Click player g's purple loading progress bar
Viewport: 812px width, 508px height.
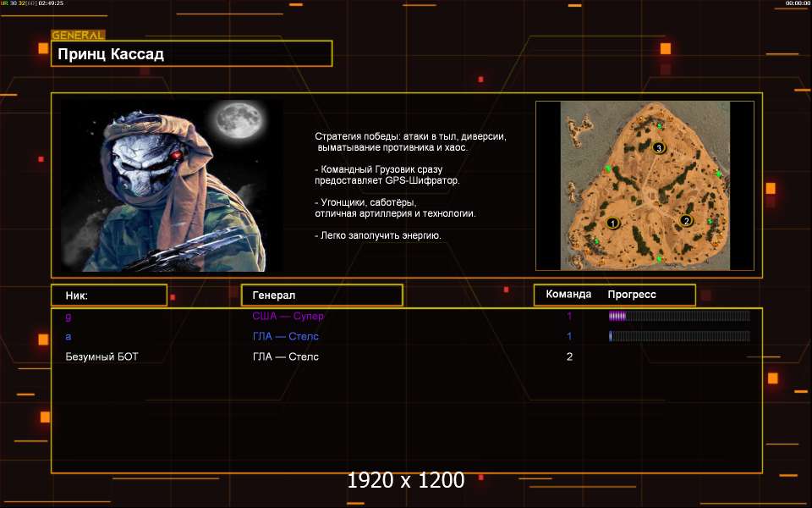point(679,316)
